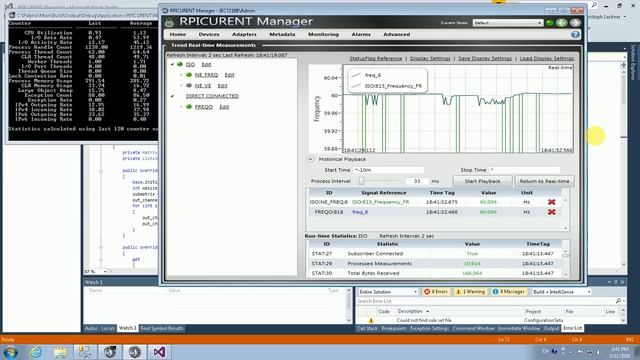The image size is (640, 360).
Task: Toggle the 0 Errors filter
Action: 436,292
